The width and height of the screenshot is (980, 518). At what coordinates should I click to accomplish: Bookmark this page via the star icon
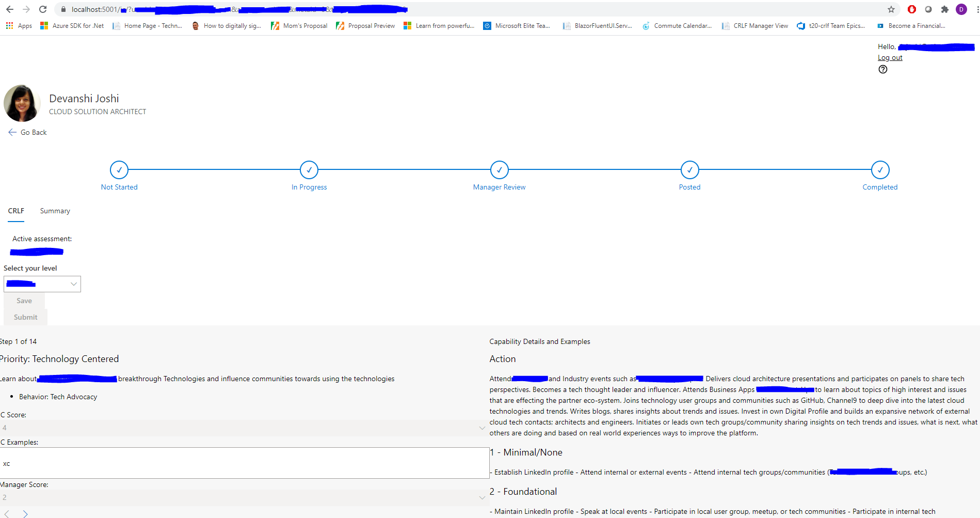pyautogui.click(x=891, y=9)
